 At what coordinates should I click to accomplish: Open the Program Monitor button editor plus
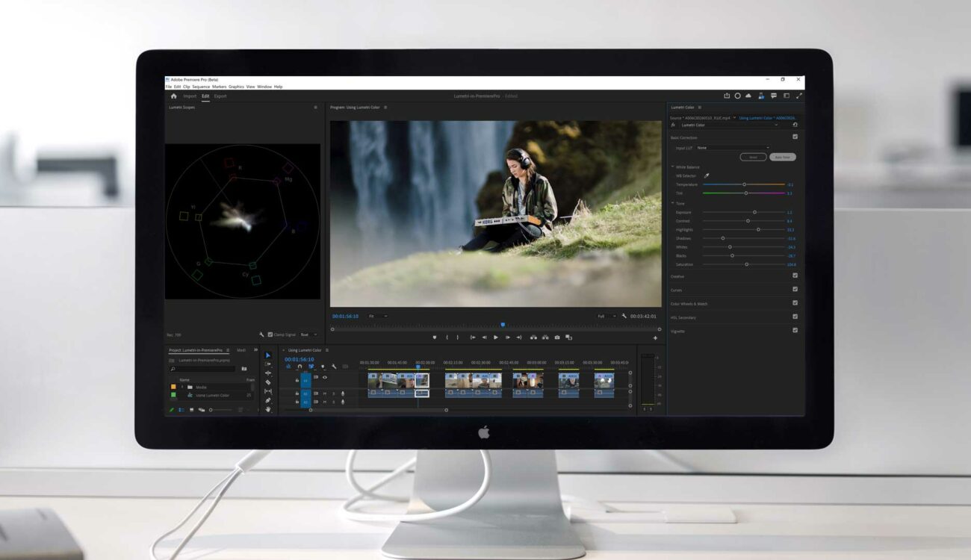[655, 338]
